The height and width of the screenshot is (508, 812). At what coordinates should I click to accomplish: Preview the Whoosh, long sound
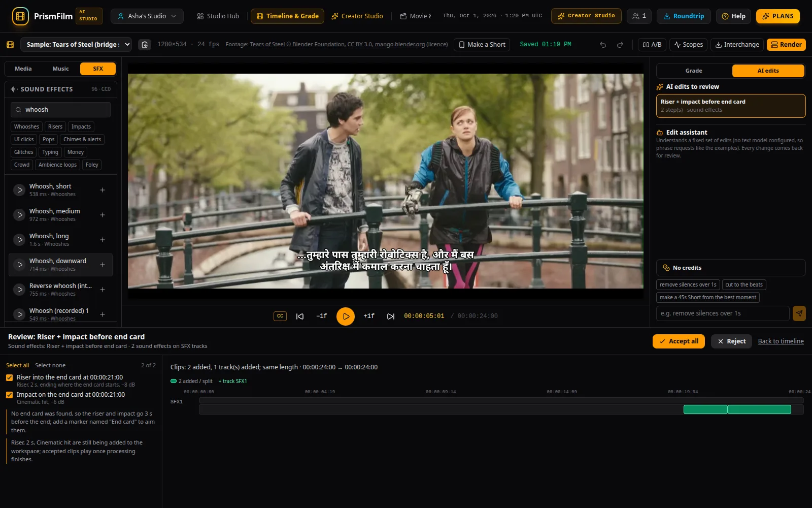point(19,240)
